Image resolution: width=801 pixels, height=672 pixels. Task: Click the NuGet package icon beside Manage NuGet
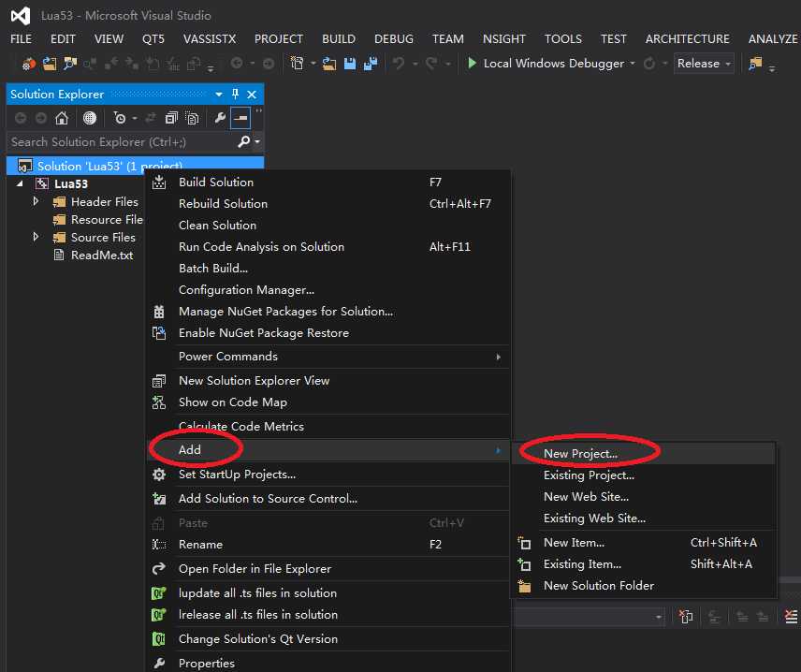[159, 312]
